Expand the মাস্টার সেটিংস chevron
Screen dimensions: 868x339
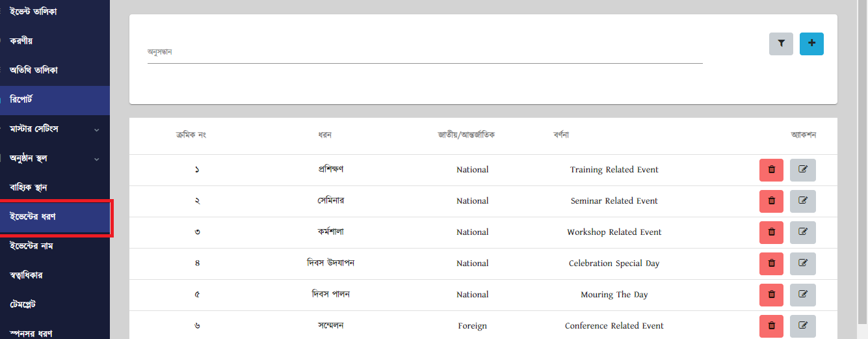[96, 129]
